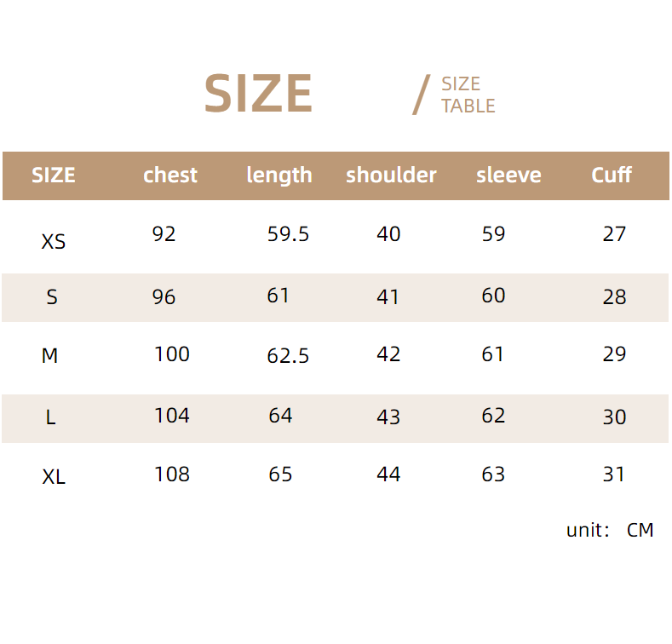This screenshot has height=644, width=672.
Task: Click the SIZE TABLE subtitle text
Action: click(x=468, y=95)
